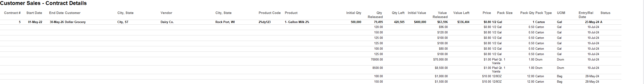Click the Status column header
Screen dimensions: 644x84
(x=605, y=13)
